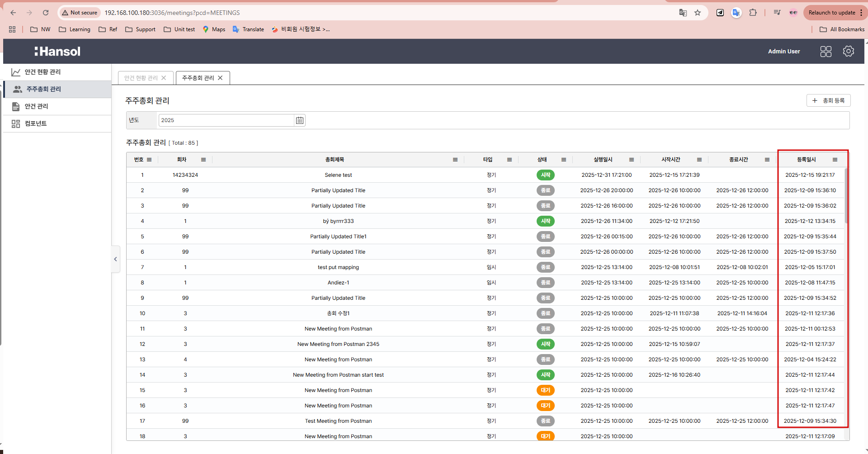Click the 'Partially Updated Title1' meeting title

click(338, 236)
